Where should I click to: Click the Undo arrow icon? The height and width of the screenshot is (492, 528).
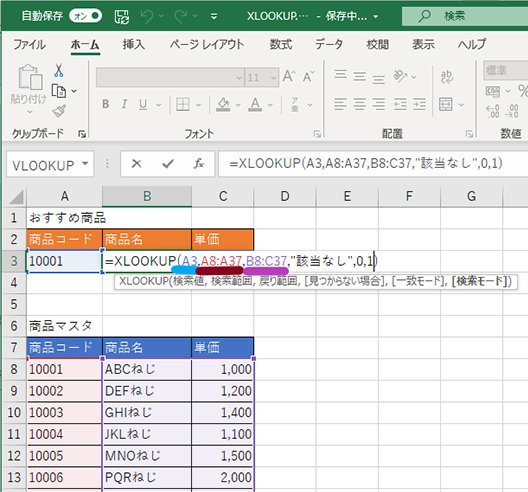(147, 16)
